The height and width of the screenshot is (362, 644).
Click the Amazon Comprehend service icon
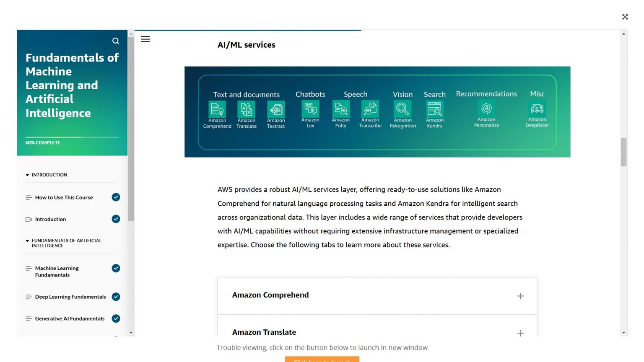[217, 109]
